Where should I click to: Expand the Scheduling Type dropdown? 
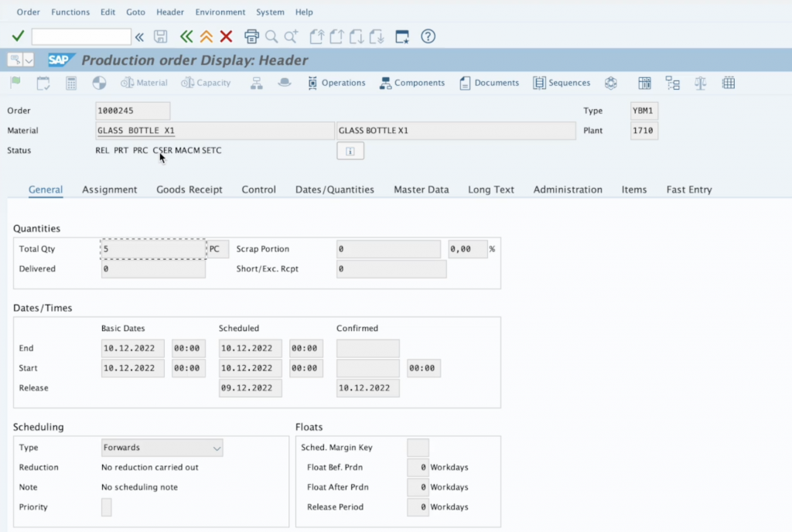(216, 448)
